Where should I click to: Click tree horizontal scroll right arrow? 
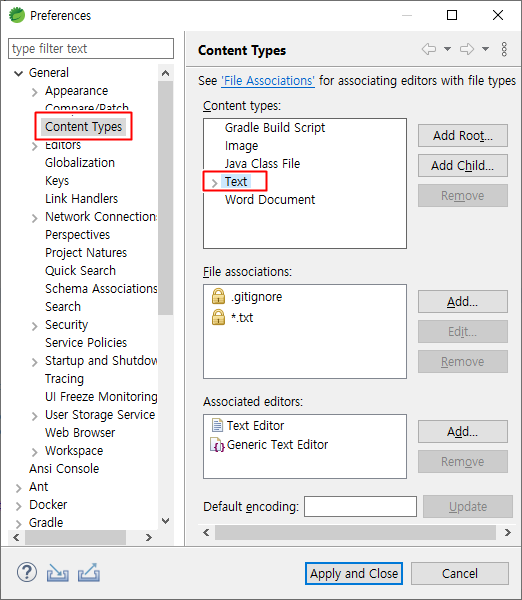[149, 537]
